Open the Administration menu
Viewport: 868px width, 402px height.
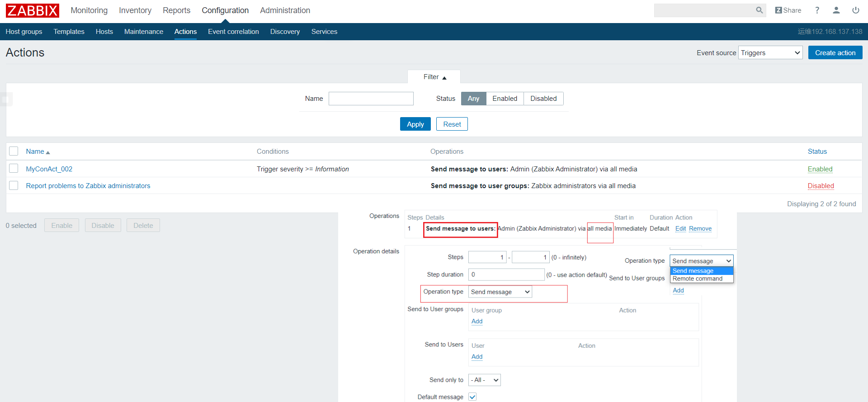click(x=285, y=10)
